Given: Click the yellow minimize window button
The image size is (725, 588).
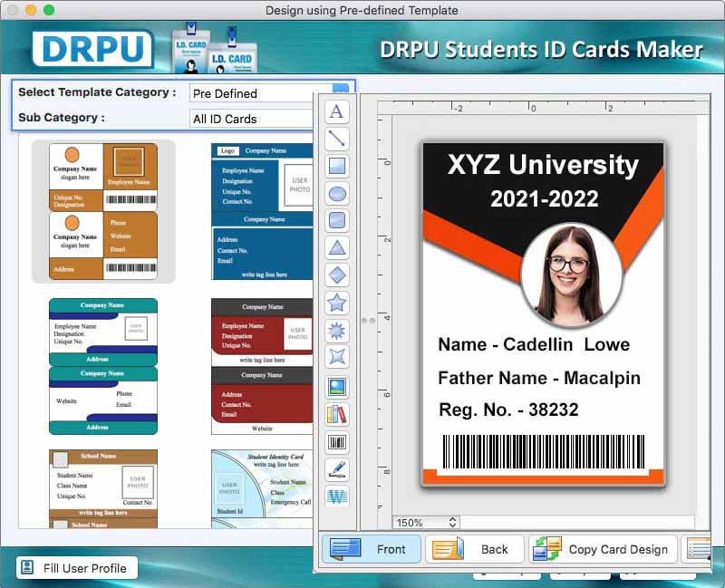Looking at the screenshot, I should 31,10.
